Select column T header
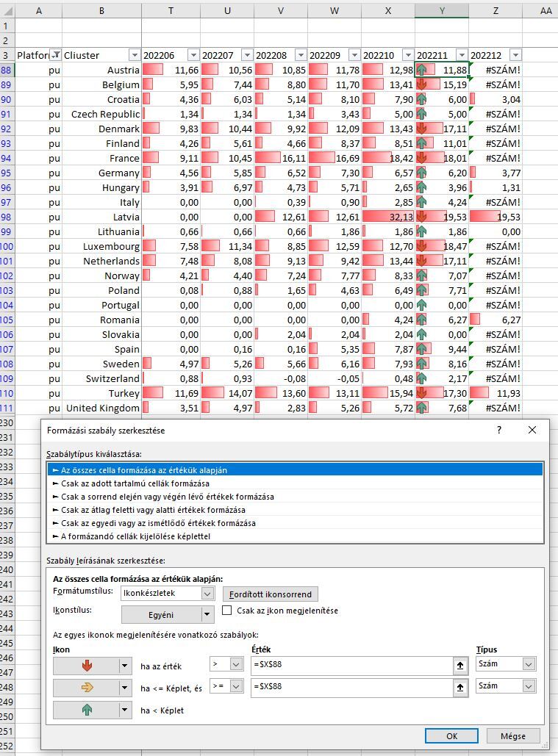 pyautogui.click(x=171, y=10)
